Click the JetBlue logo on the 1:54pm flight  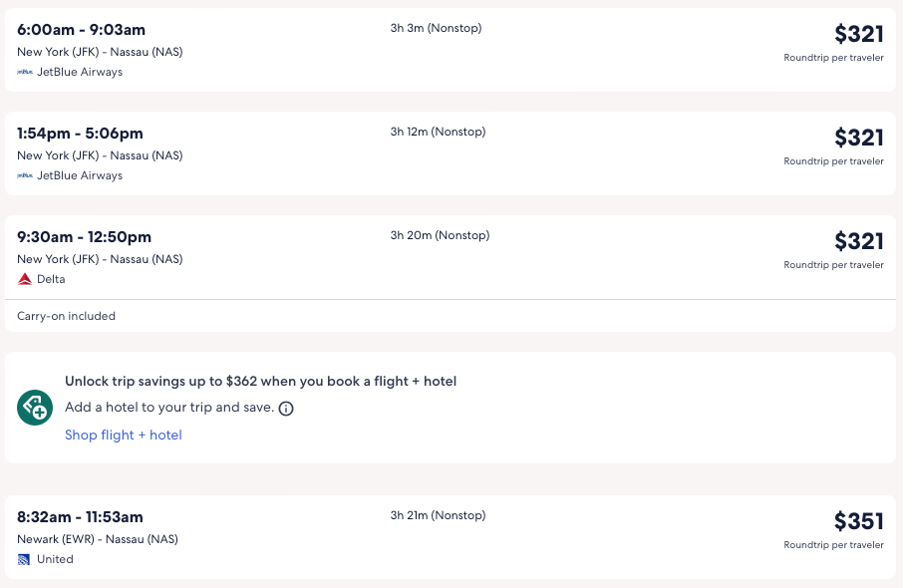25,176
